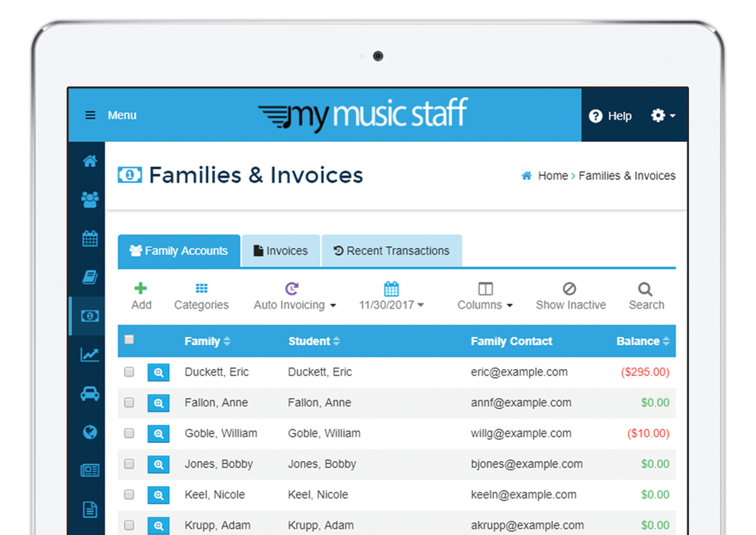
Task: Select the Mileage car icon in the sidebar
Action: [88, 393]
